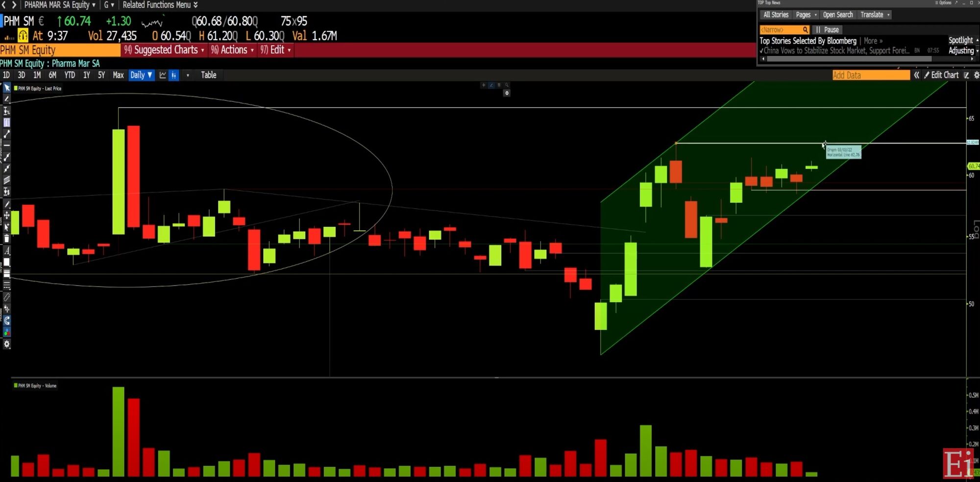Click the PHM SM Equity security field
The image size is (980, 482).
60,50
